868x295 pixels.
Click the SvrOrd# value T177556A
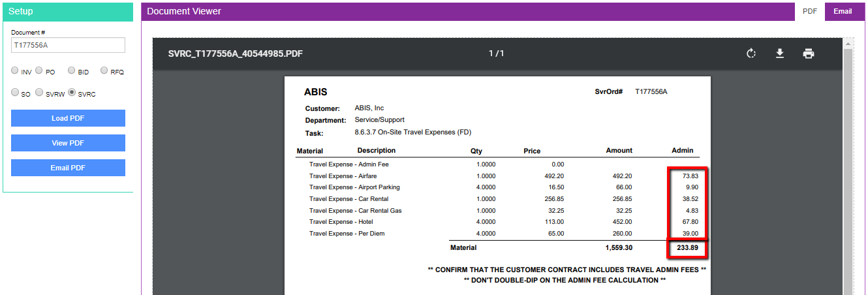click(651, 92)
